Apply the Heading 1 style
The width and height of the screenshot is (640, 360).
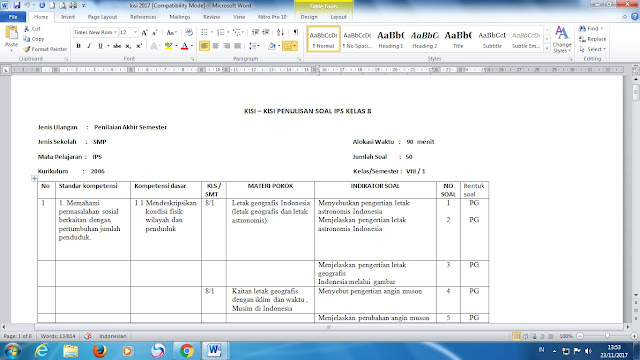(391, 39)
